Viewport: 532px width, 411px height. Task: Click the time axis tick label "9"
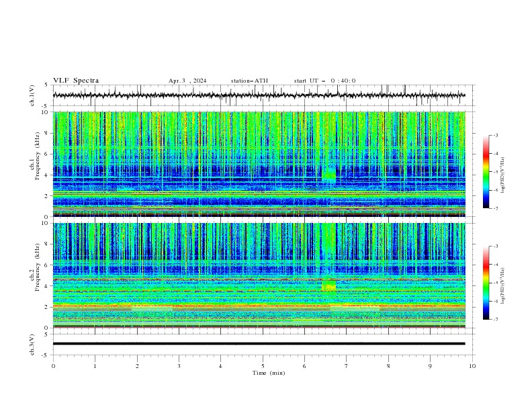(430, 366)
